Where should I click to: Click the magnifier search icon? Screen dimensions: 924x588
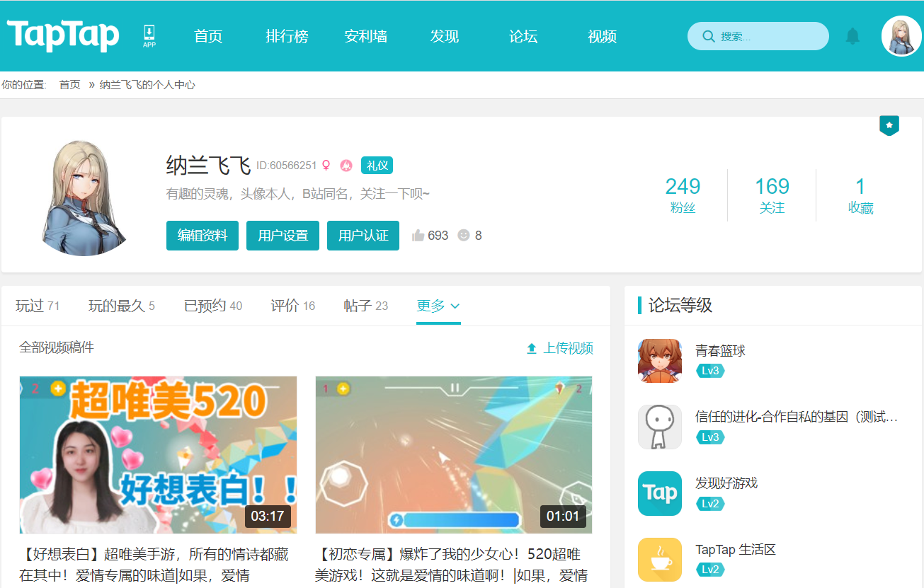click(x=708, y=36)
